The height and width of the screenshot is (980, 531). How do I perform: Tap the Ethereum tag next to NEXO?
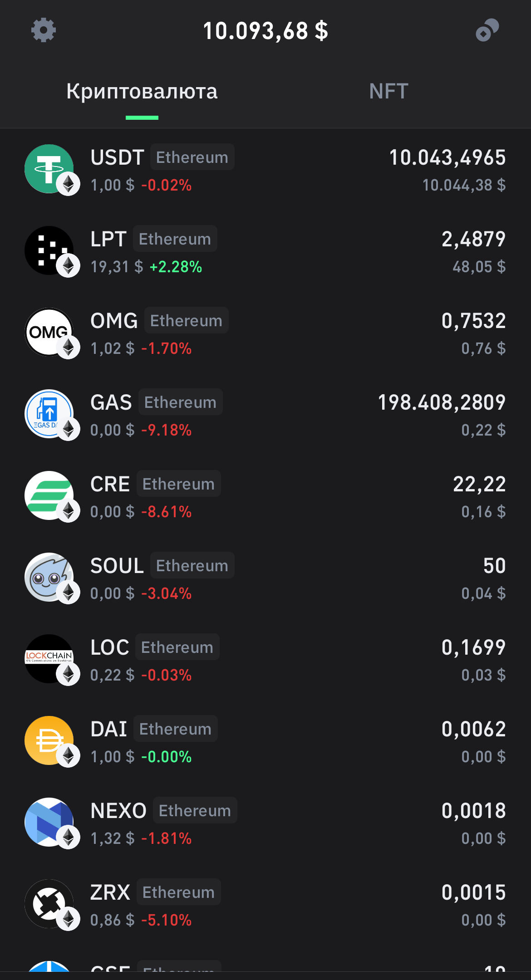(195, 810)
